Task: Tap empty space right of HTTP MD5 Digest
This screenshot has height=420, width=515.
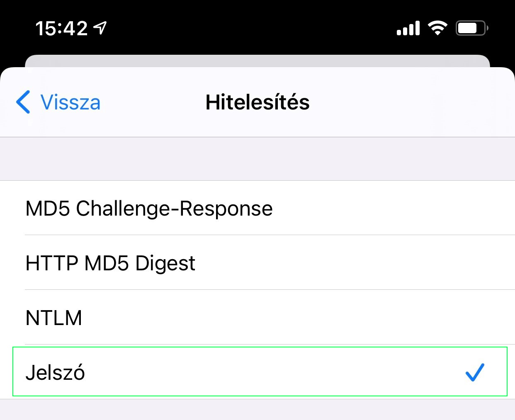Action: pos(352,263)
